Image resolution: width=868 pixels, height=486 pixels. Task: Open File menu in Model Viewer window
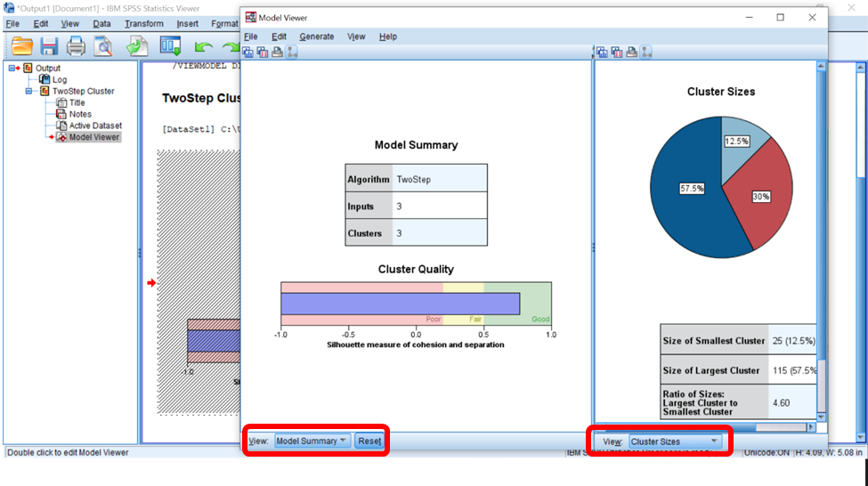pos(251,36)
